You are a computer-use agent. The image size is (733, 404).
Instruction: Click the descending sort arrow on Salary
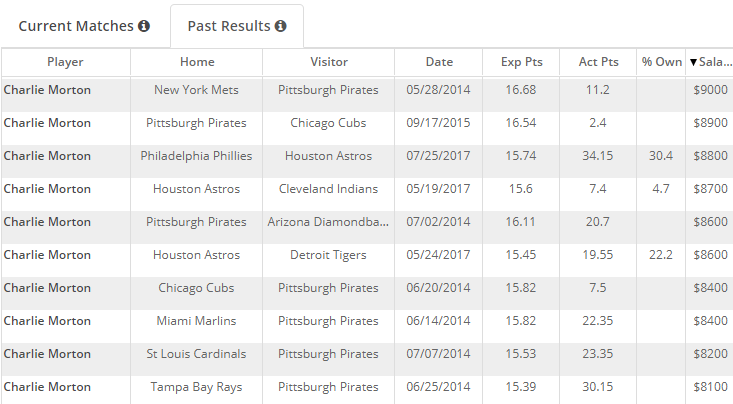[x=694, y=62]
